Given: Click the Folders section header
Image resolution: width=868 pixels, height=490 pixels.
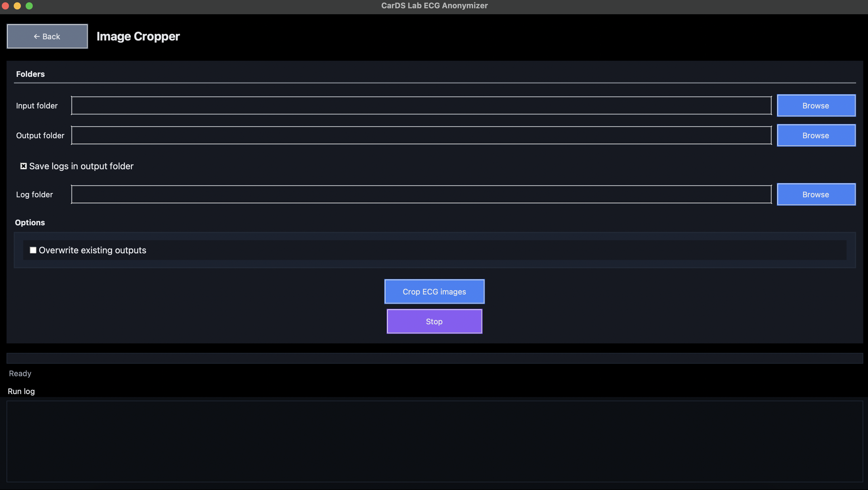Looking at the screenshot, I should (30, 74).
